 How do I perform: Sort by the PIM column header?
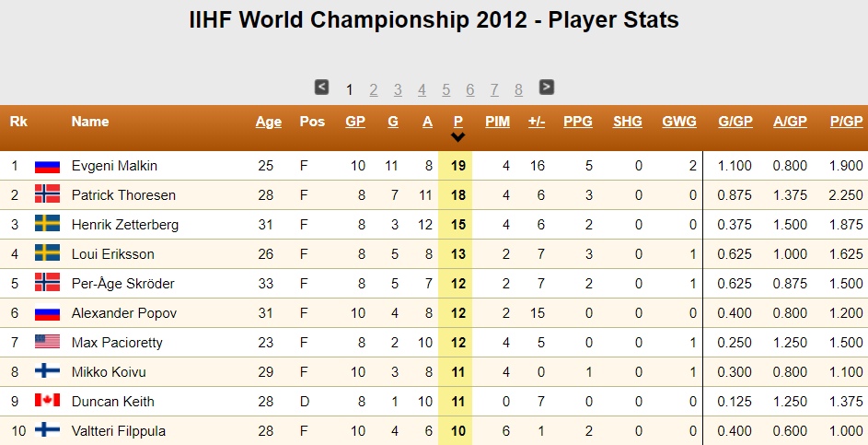pos(498,122)
